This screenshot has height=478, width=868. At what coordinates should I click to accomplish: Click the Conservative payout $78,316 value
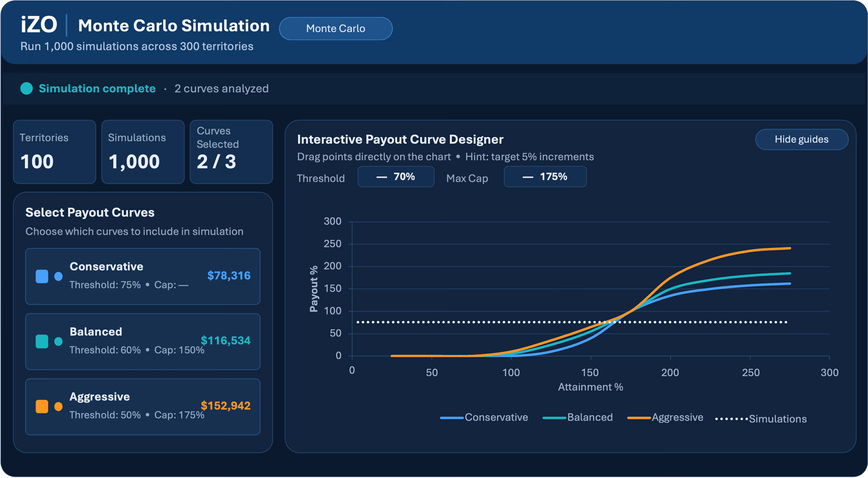(x=229, y=276)
